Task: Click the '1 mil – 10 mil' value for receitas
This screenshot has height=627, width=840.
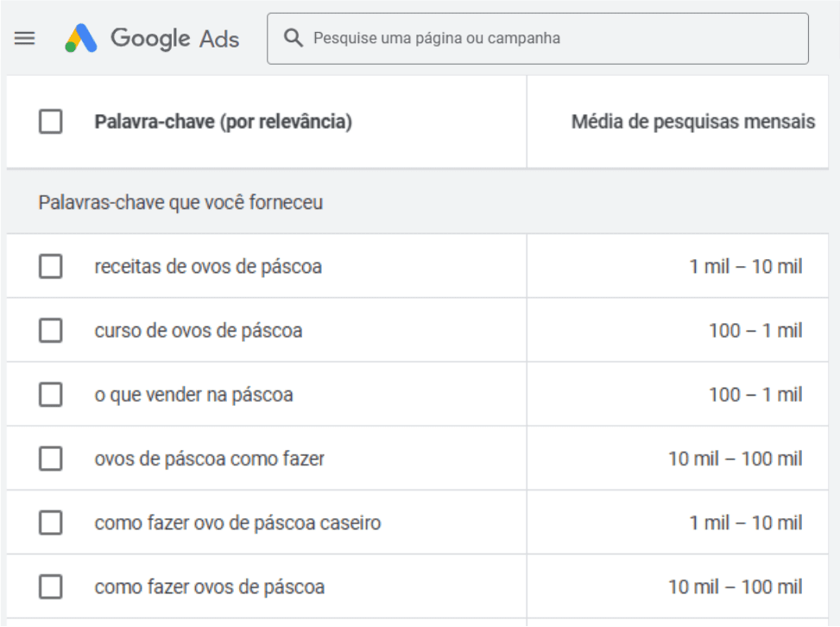Action: (745, 266)
